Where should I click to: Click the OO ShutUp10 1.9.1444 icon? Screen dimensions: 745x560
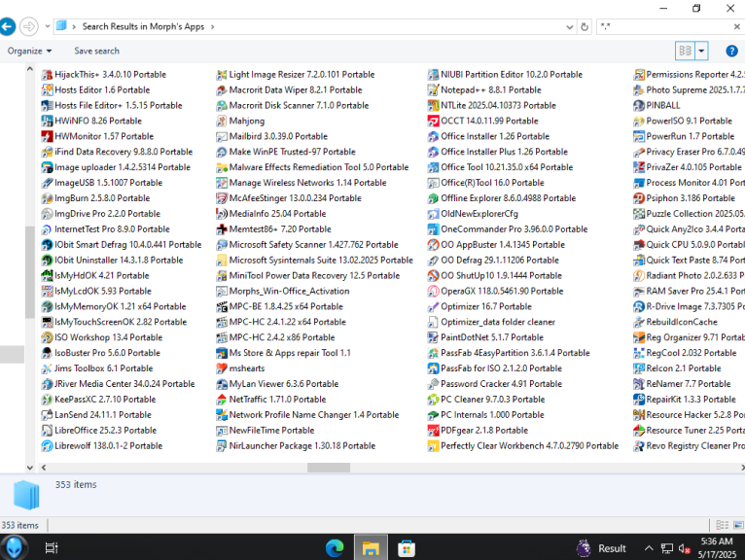(433, 275)
